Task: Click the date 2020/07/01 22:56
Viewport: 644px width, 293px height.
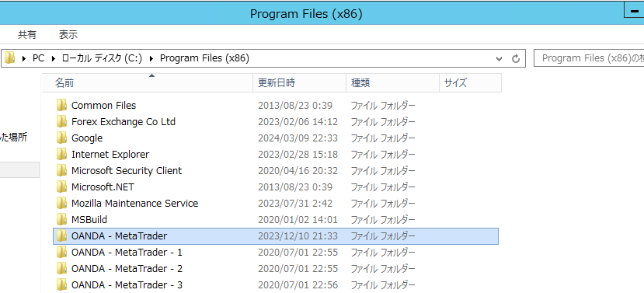Action: click(x=298, y=285)
